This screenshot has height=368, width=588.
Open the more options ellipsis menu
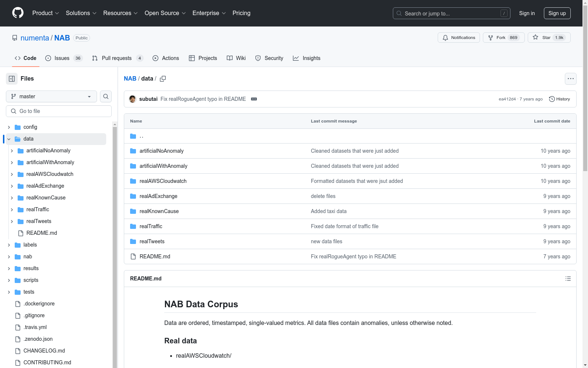tap(570, 79)
